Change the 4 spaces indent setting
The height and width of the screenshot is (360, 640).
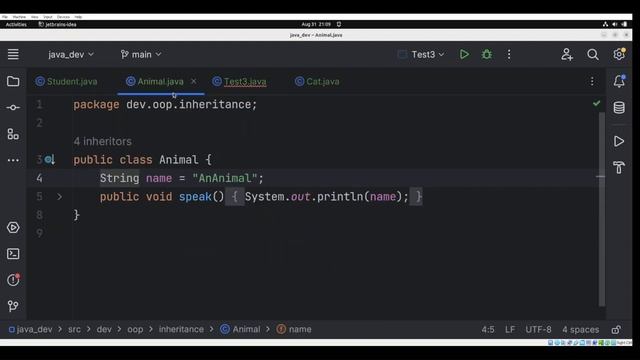tap(580, 329)
